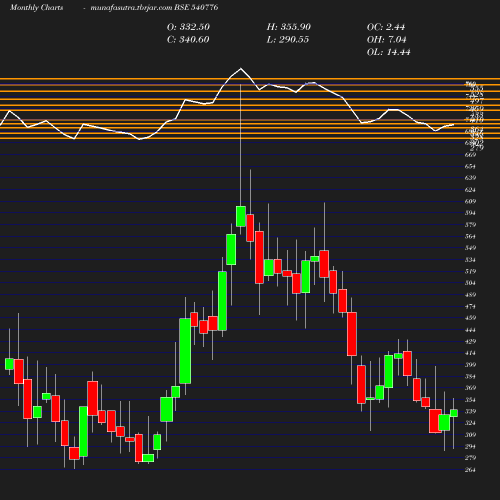Click the 264 price axis label
The height and width of the screenshot is (500, 500).
470,470
